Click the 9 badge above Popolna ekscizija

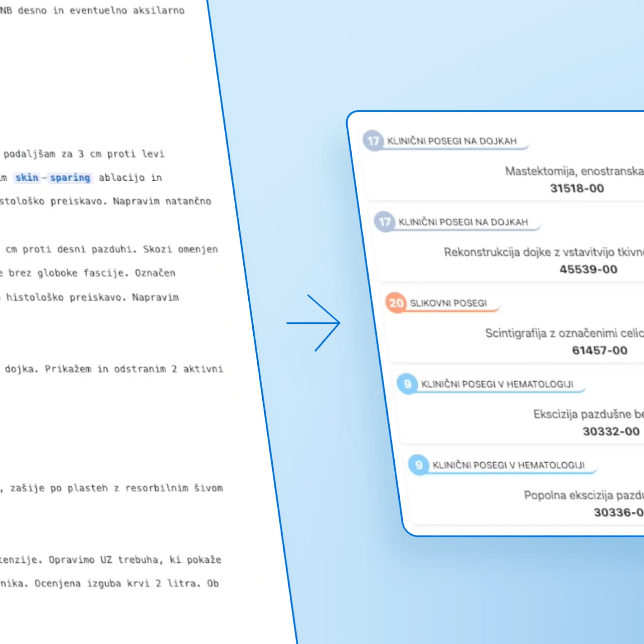pos(419,465)
